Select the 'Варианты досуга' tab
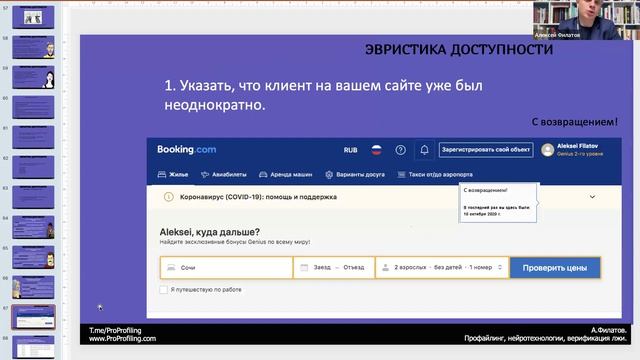The width and height of the screenshot is (640, 360). [355, 174]
